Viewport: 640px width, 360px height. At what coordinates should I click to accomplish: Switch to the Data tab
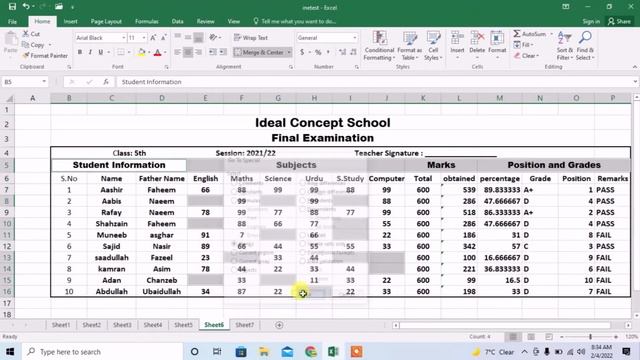[177, 21]
